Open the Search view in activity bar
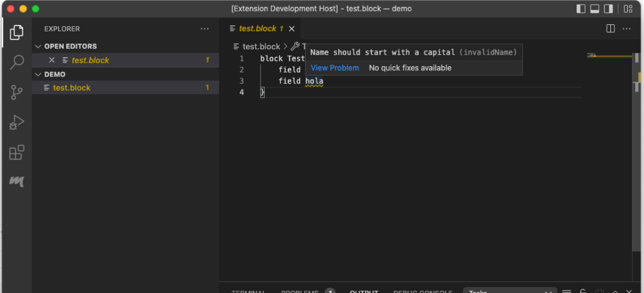 pyautogui.click(x=16, y=62)
